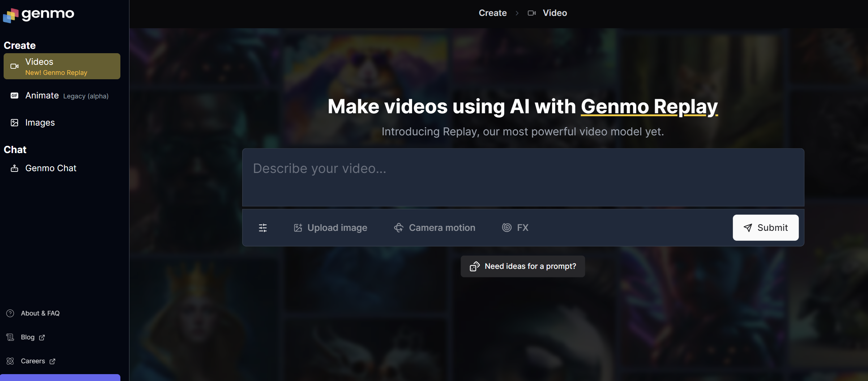Screen dimensions: 868x381
Task: Click the picture icon beside Images
Action: click(14, 123)
